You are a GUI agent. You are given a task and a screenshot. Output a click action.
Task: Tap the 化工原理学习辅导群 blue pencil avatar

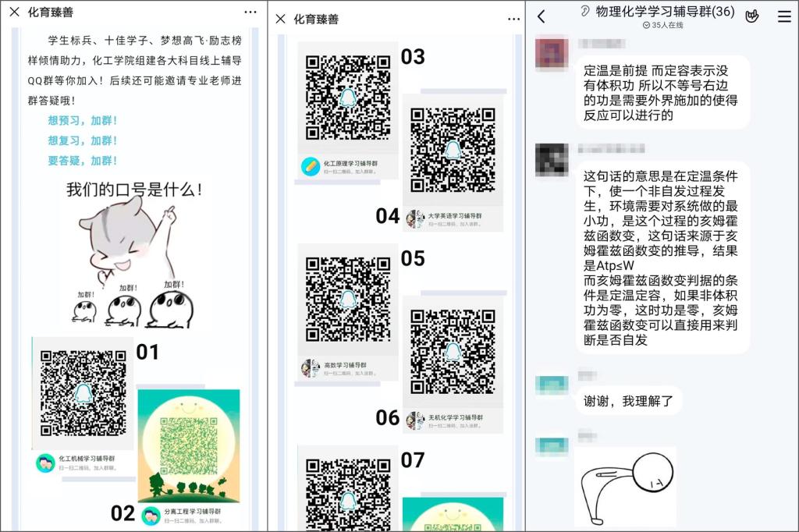point(311,167)
